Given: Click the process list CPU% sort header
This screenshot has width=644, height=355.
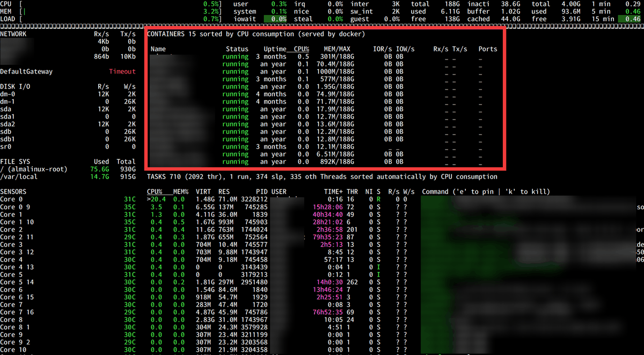Looking at the screenshot, I should click(x=156, y=191).
